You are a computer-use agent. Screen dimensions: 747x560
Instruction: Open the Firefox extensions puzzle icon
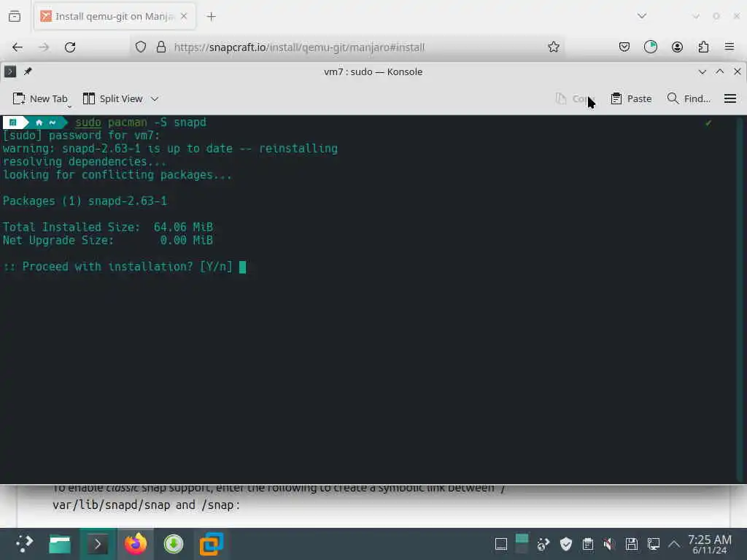pos(703,47)
